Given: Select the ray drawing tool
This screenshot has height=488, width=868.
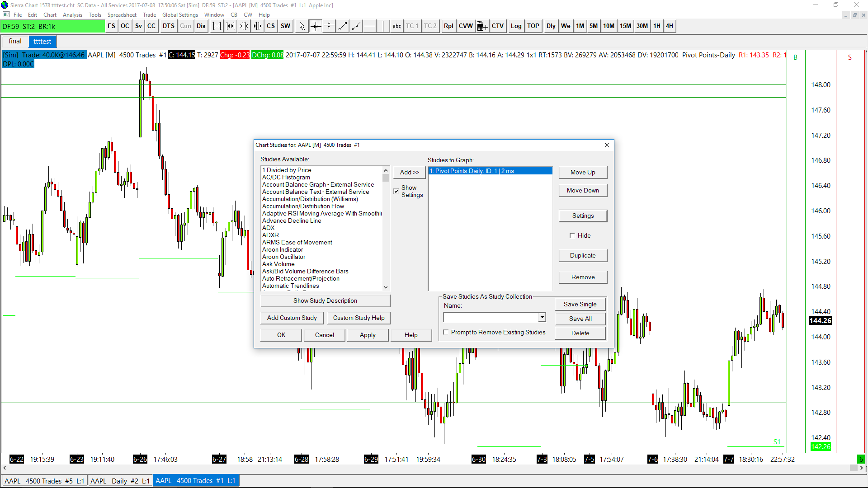Looking at the screenshot, I should click(x=356, y=26).
